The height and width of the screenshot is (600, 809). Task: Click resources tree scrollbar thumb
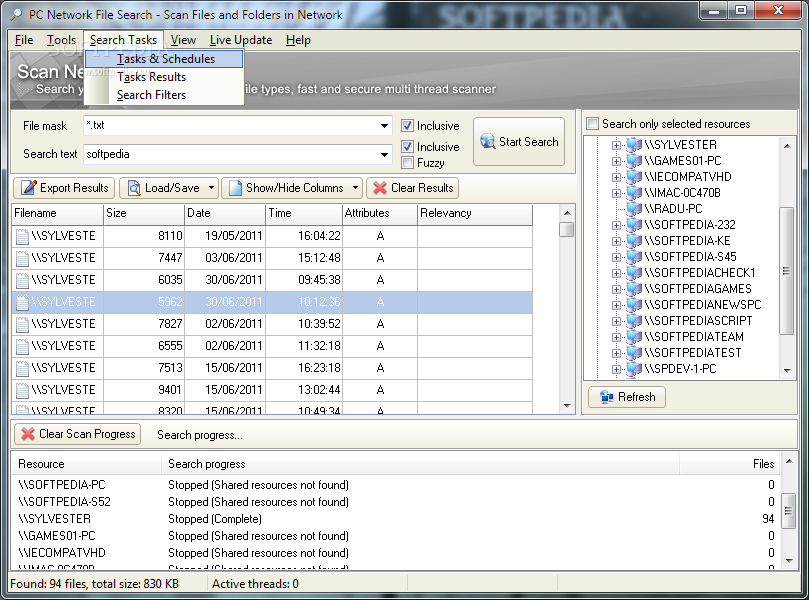coord(786,271)
